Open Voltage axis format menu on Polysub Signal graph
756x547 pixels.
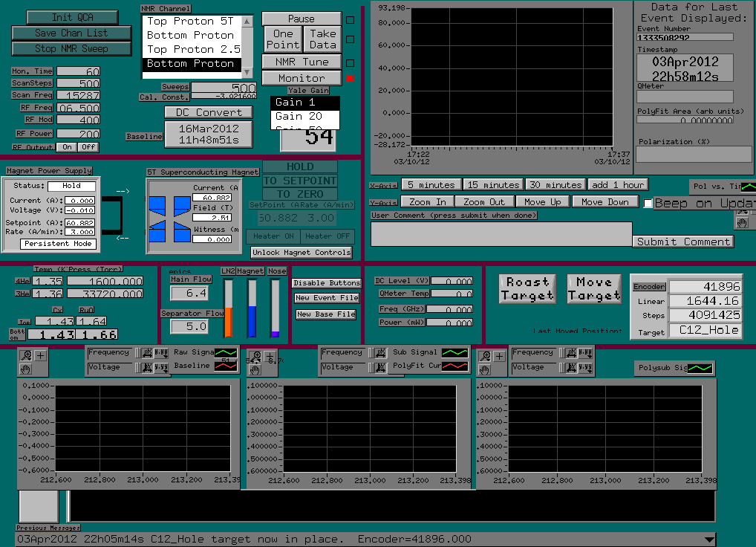[585, 368]
